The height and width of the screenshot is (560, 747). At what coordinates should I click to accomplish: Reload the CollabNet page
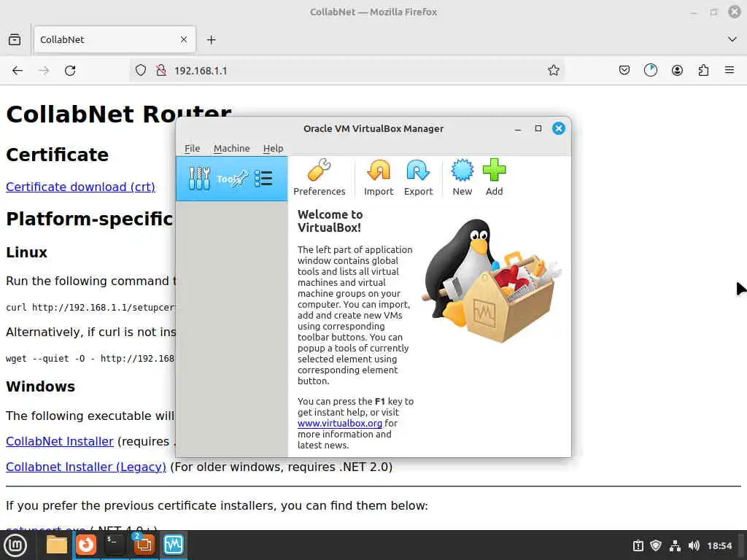pyautogui.click(x=70, y=71)
